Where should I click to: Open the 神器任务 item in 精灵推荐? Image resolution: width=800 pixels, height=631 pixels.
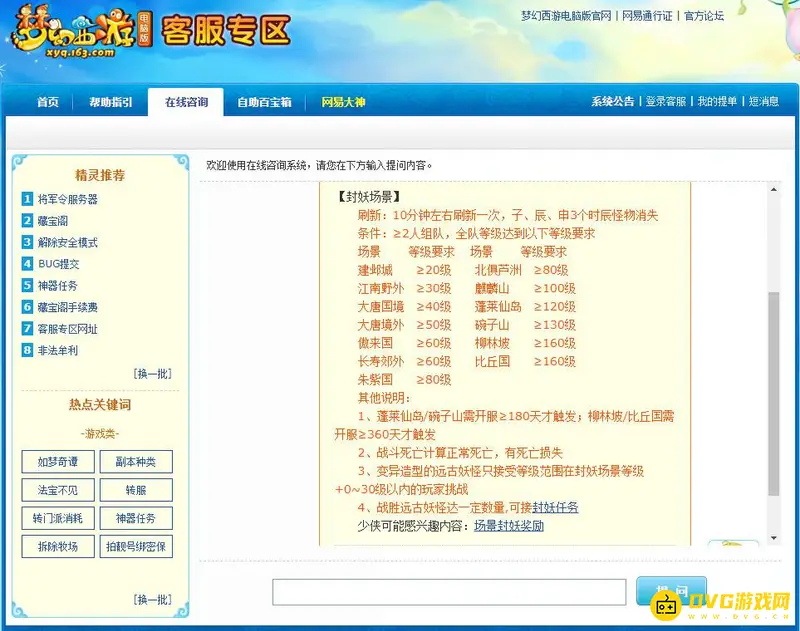(57, 286)
